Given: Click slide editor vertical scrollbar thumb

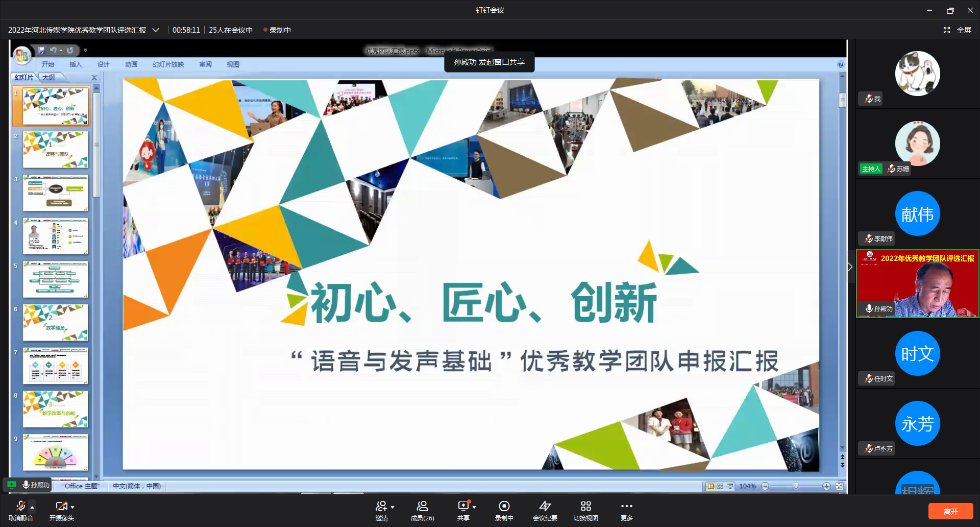Looking at the screenshot, I should (843, 100).
